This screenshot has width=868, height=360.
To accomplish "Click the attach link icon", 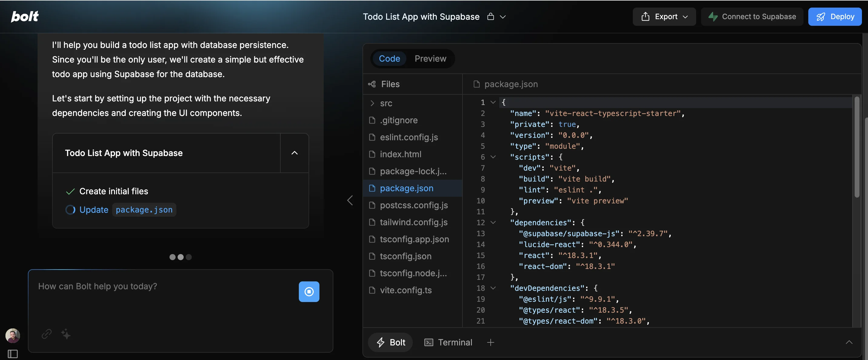I will [x=46, y=334].
